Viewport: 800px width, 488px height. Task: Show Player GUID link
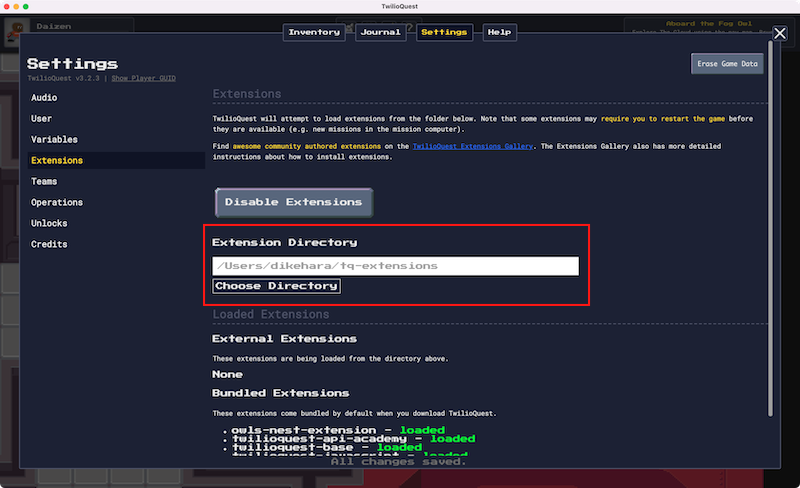pos(143,78)
